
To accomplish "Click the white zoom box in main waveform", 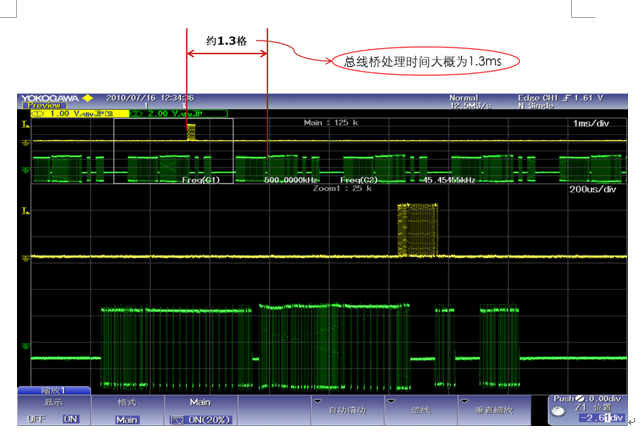I will coord(173,151).
